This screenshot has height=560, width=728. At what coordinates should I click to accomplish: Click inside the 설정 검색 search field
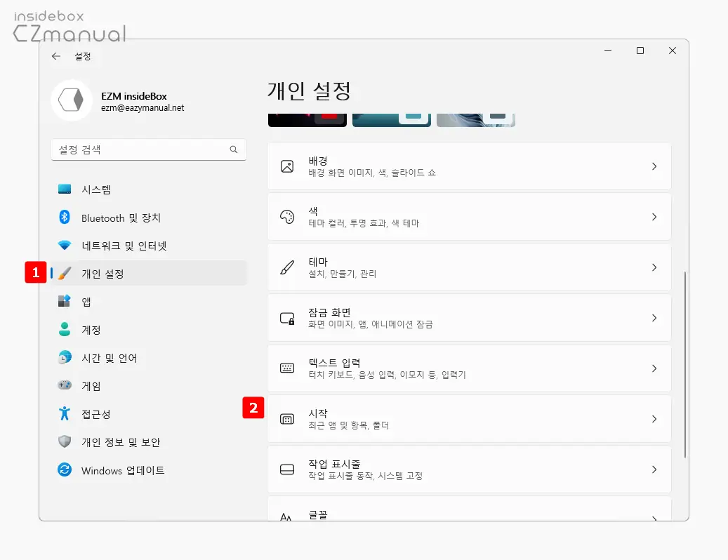[140, 149]
